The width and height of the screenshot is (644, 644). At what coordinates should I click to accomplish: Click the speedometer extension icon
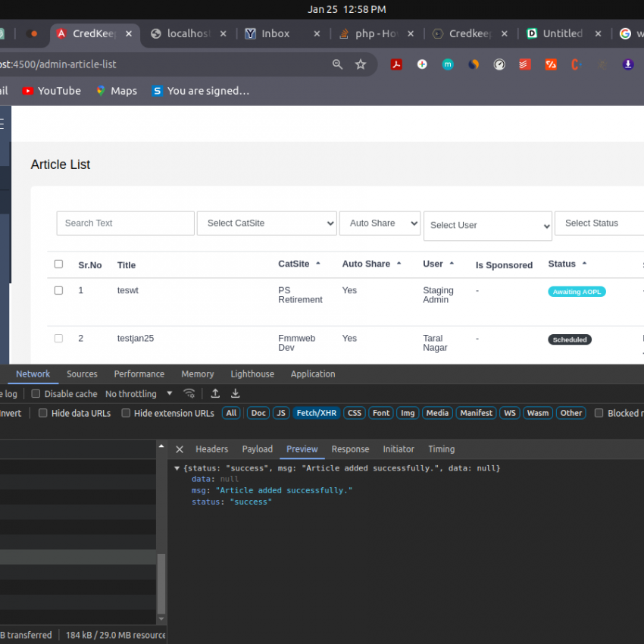coord(499,64)
